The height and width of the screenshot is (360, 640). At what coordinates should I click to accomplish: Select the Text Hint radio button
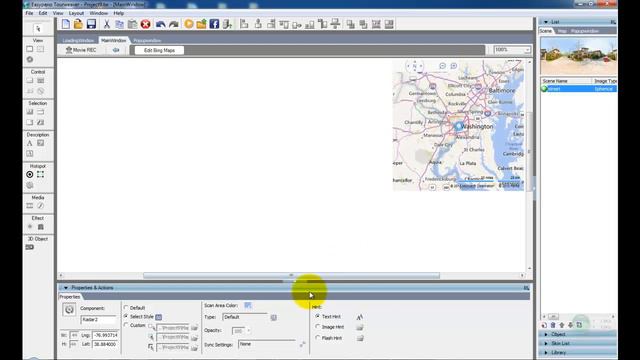318,316
